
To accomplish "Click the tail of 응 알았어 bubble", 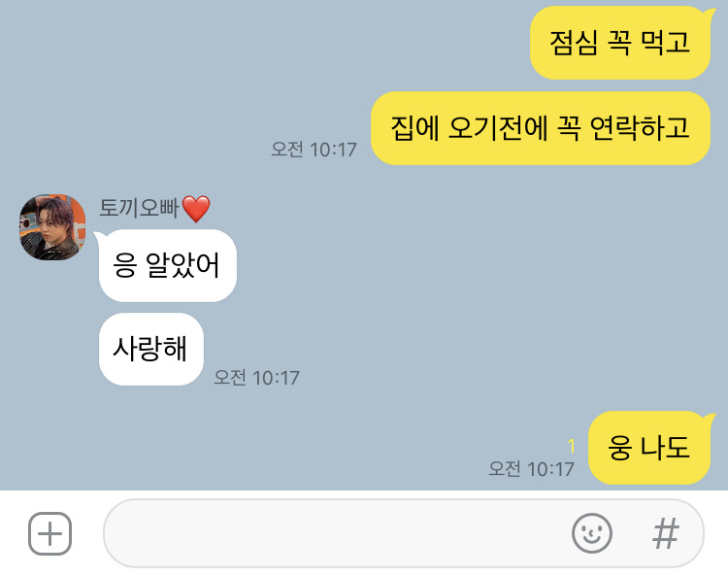I will pyautogui.click(x=98, y=237).
